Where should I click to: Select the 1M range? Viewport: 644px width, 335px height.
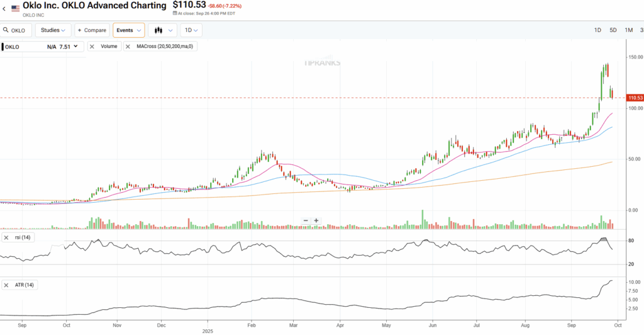click(629, 30)
